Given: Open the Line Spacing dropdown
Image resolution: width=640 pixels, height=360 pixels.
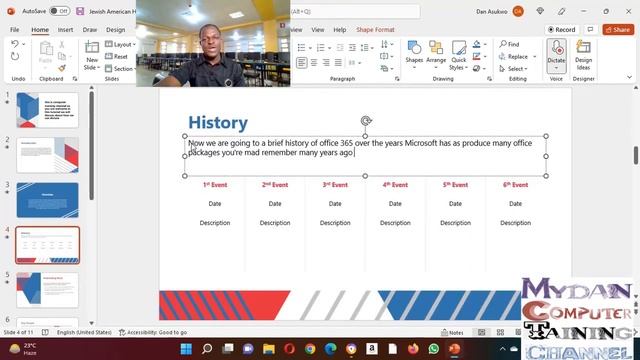Looking at the screenshot, I should [x=367, y=48].
